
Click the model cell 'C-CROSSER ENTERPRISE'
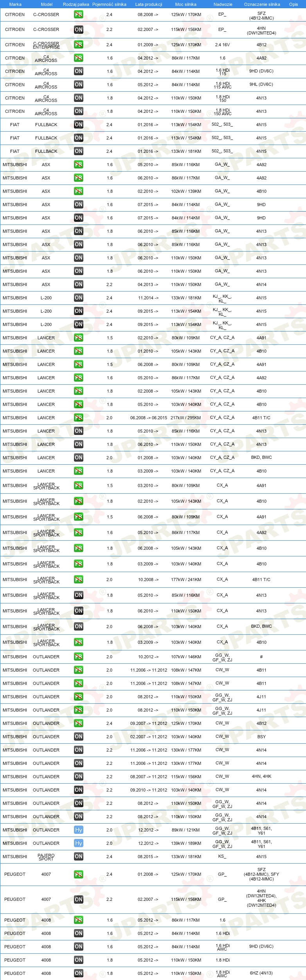point(47,45)
